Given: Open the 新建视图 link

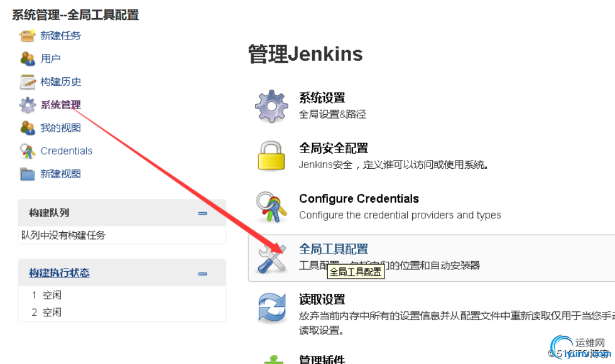Looking at the screenshot, I should [x=61, y=174].
